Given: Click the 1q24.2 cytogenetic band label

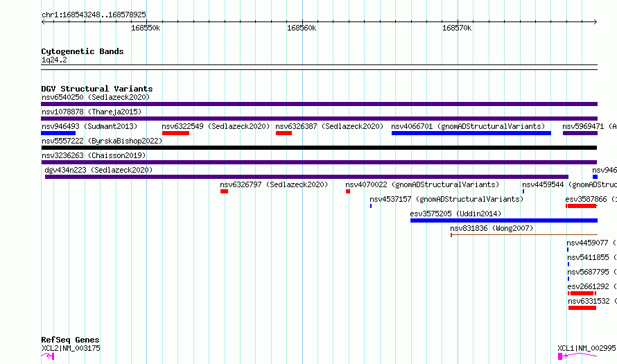Looking at the screenshot, I should pyautogui.click(x=54, y=60).
